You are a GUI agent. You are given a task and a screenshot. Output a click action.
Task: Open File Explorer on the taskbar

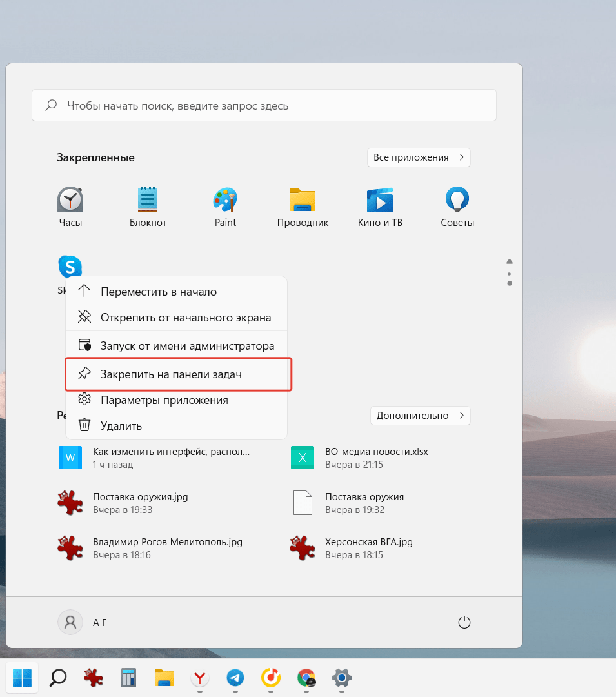point(164,678)
